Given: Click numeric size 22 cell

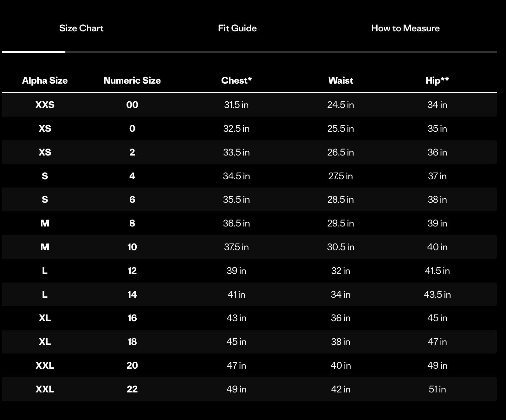Looking at the screenshot, I should 132,389.
